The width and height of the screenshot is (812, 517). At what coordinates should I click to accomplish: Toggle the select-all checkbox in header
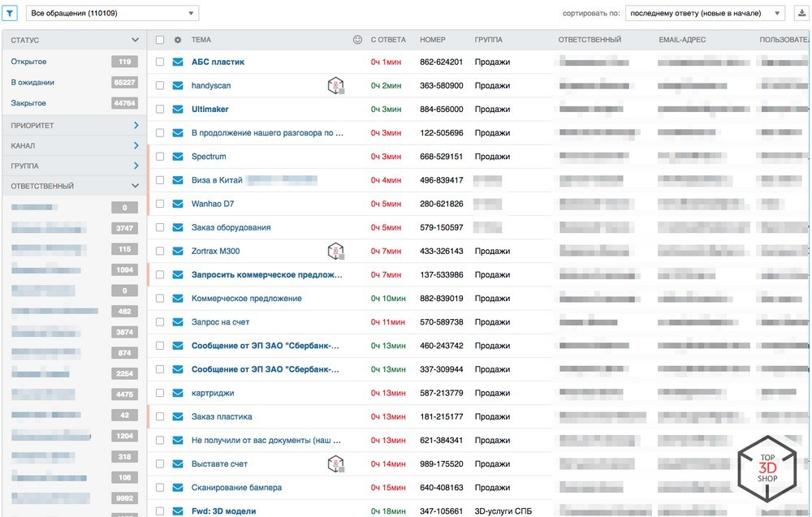[160, 40]
